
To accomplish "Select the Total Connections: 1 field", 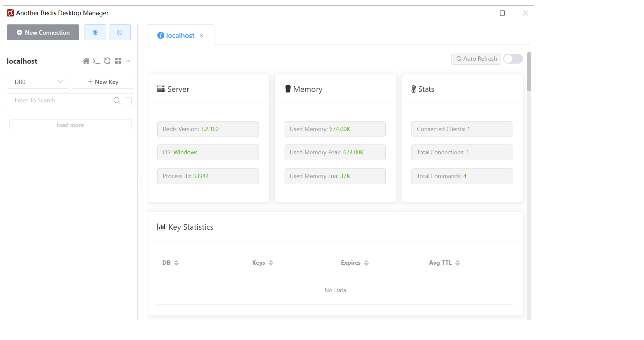I will pyautogui.click(x=462, y=152).
